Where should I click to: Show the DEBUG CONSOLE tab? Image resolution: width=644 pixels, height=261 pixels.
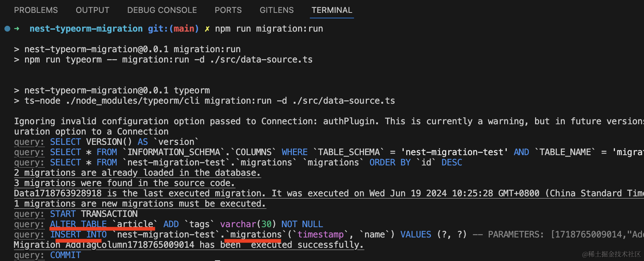click(162, 10)
